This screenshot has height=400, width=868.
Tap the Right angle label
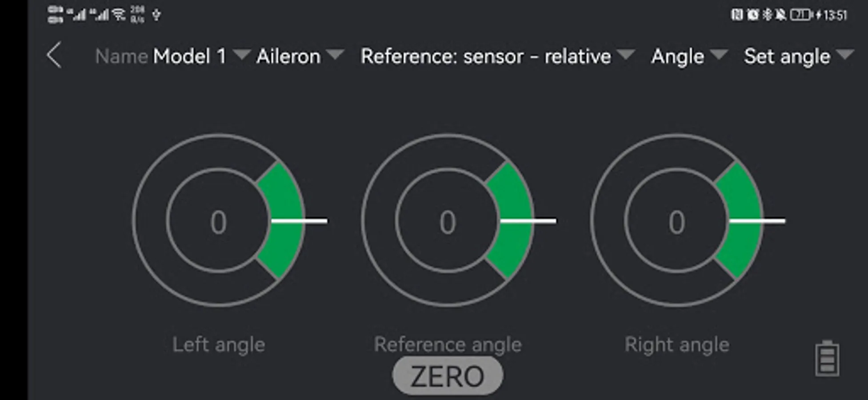pyautogui.click(x=677, y=345)
